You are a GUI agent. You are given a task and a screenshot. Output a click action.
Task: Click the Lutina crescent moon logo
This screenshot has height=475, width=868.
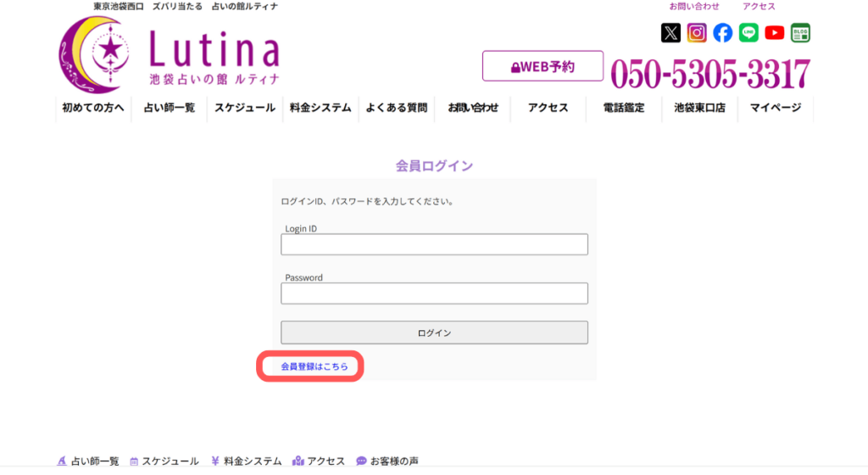[93, 55]
